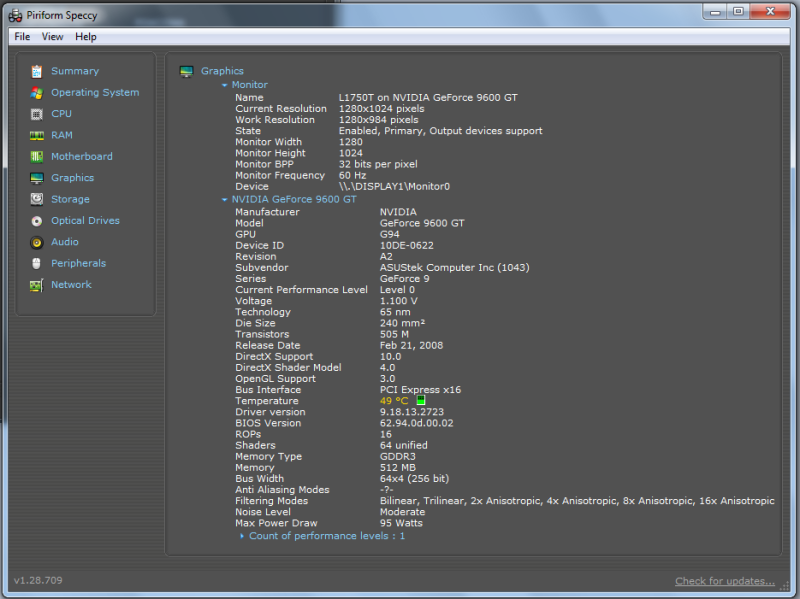Viewport: 800px width, 599px height.
Task: Select the ASUStek Computer Inc subvendor value
Action: (454, 267)
